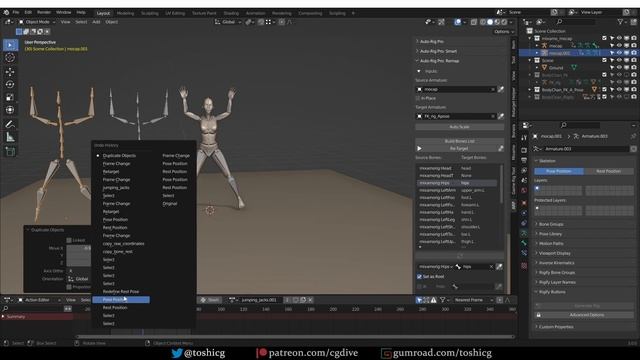Open the Action Editor mode dropdown
This screenshot has height=360, width=640.
pyautogui.click(x=39, y=300)
